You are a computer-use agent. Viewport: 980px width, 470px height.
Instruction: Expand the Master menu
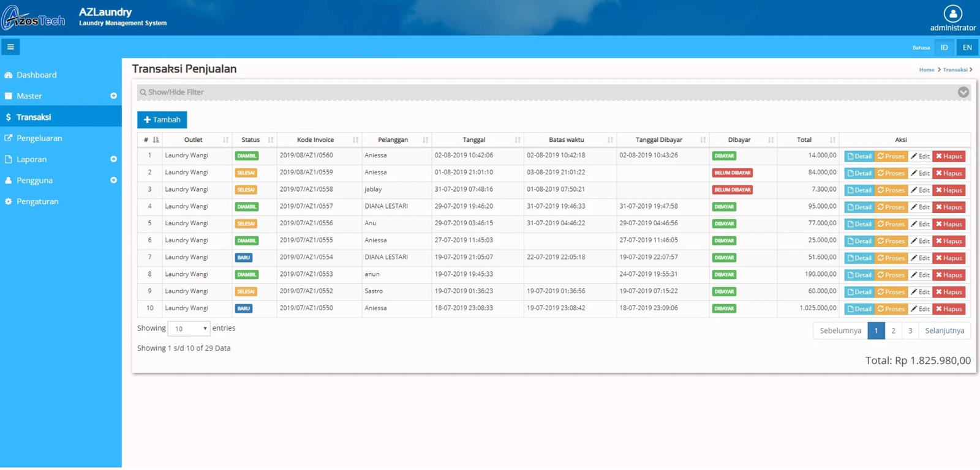pos(113,96)
